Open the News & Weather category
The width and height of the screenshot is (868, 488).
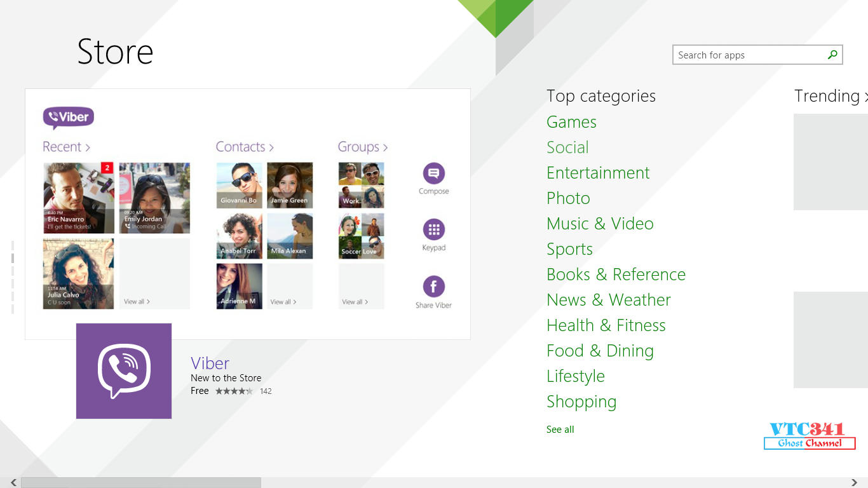(x=609, y=300)
